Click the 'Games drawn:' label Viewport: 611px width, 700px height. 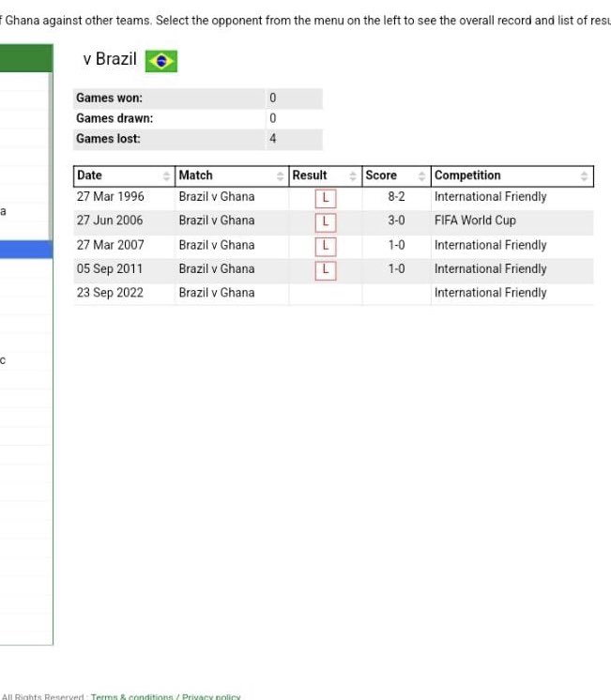[115, 118]
